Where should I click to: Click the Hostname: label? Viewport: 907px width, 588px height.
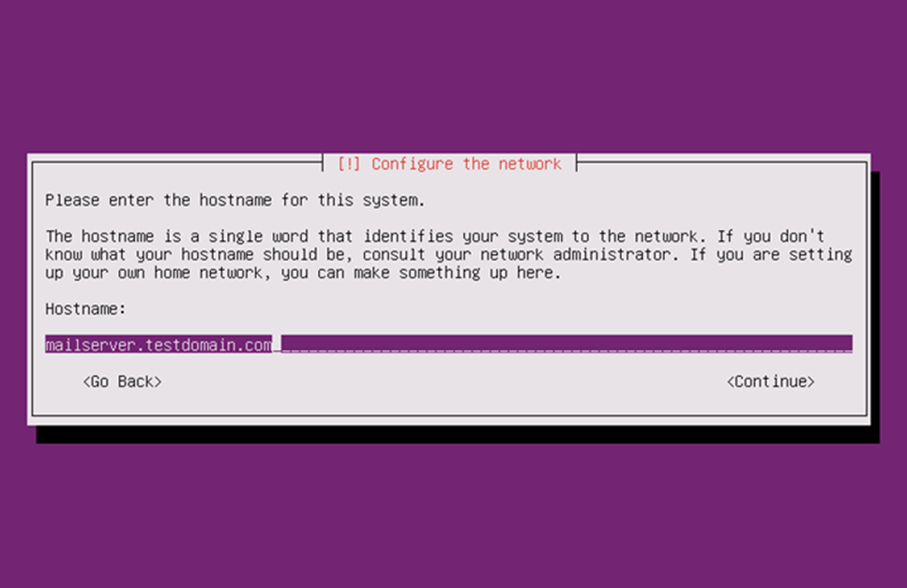[x=85, y=309]
